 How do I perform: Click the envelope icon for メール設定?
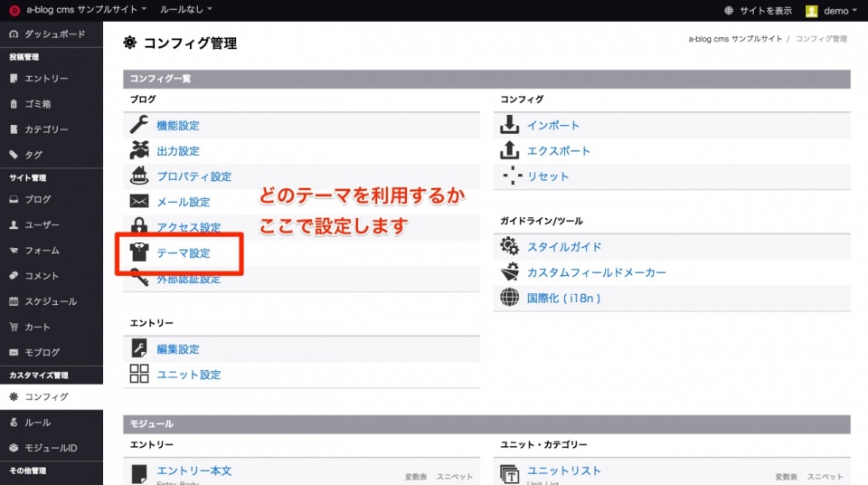click(139, 201)
